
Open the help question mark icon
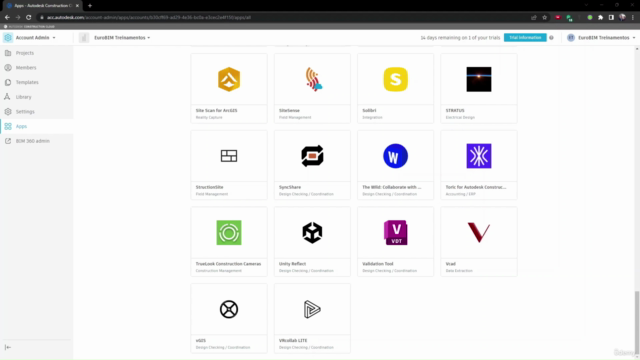(551, 38)
